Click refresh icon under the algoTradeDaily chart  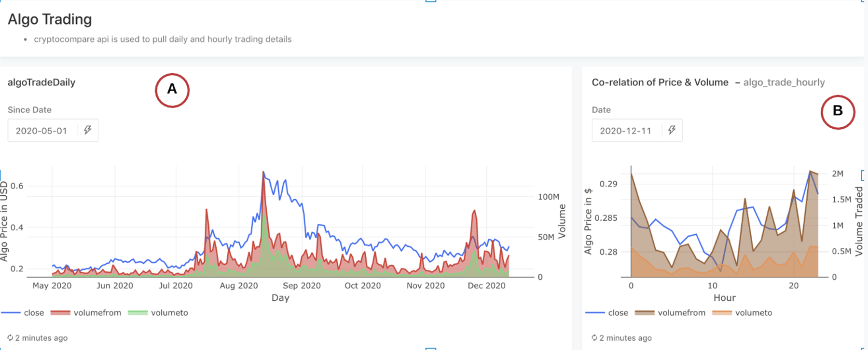(x=10, y=338)
